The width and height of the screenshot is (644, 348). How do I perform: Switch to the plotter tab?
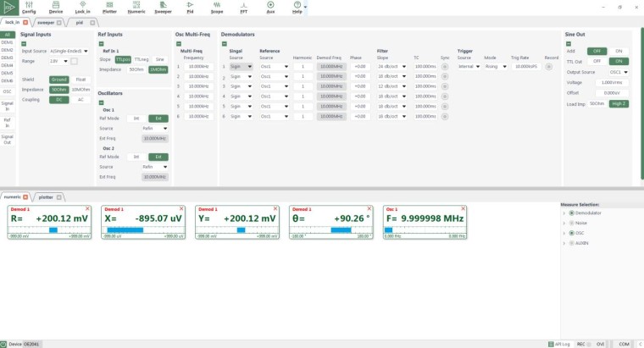point(47,196)
